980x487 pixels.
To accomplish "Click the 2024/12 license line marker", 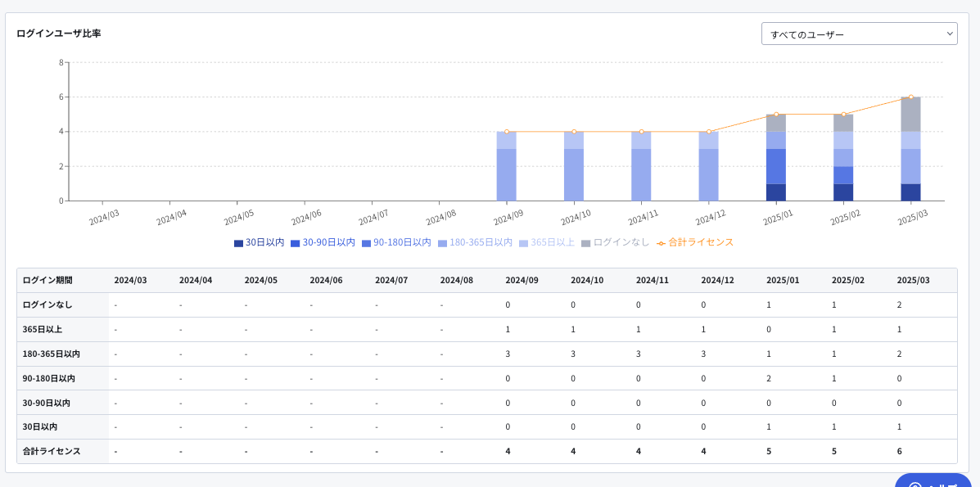I will coord(709,131).
